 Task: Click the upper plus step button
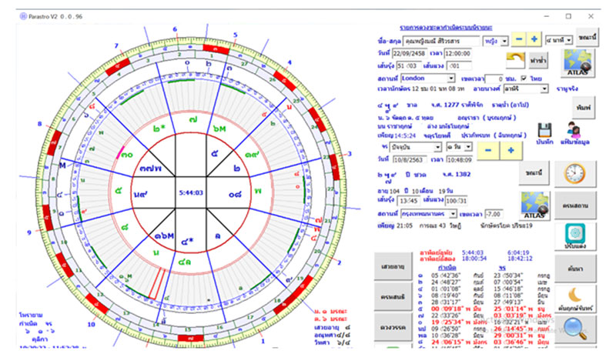click(x=534, y=39)
